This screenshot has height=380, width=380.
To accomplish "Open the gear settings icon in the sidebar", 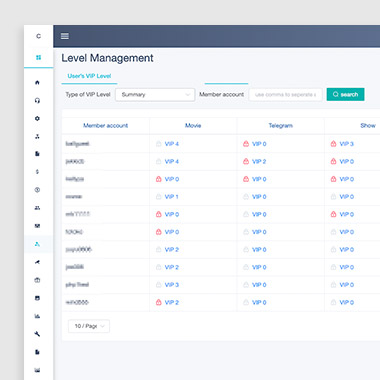I will click(x=37, y=118).
